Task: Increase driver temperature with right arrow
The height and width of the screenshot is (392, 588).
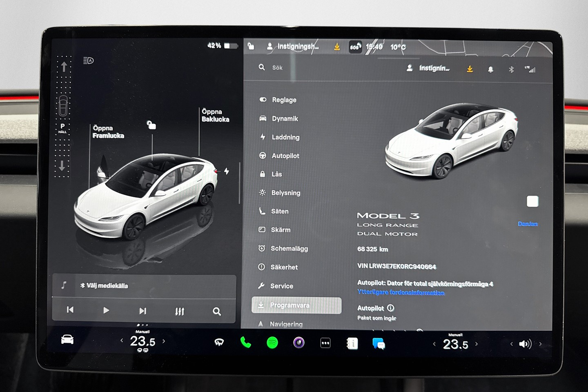Action: click(164, 341)
